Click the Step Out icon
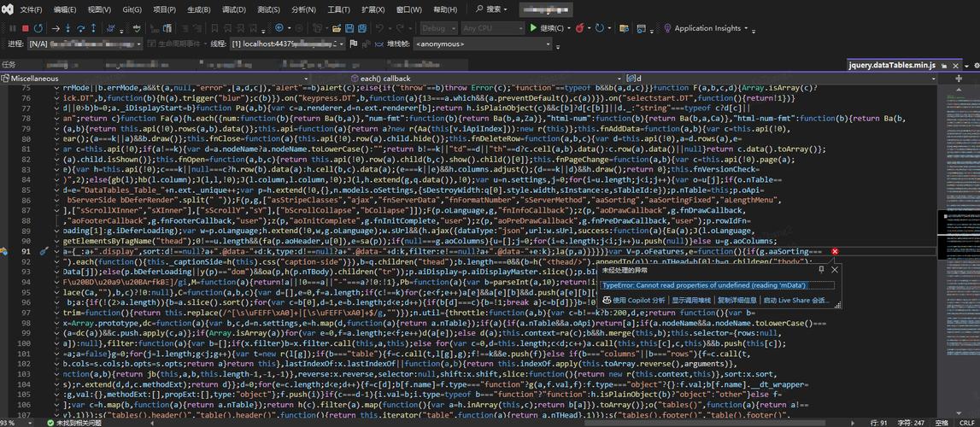The image size is (980, 427). 93,28
